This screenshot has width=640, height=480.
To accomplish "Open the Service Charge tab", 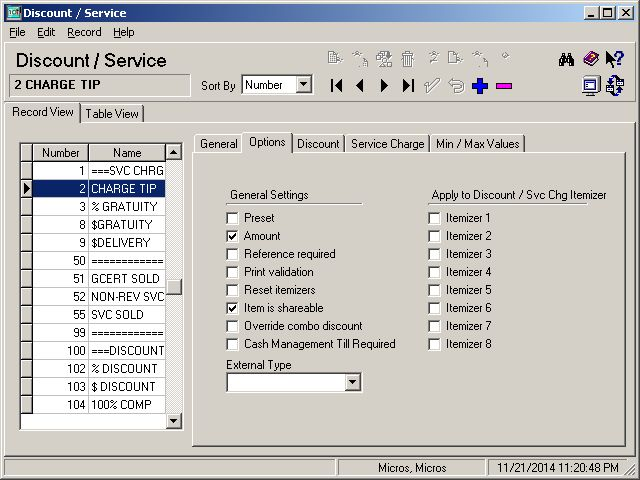I will click(387, 144).
